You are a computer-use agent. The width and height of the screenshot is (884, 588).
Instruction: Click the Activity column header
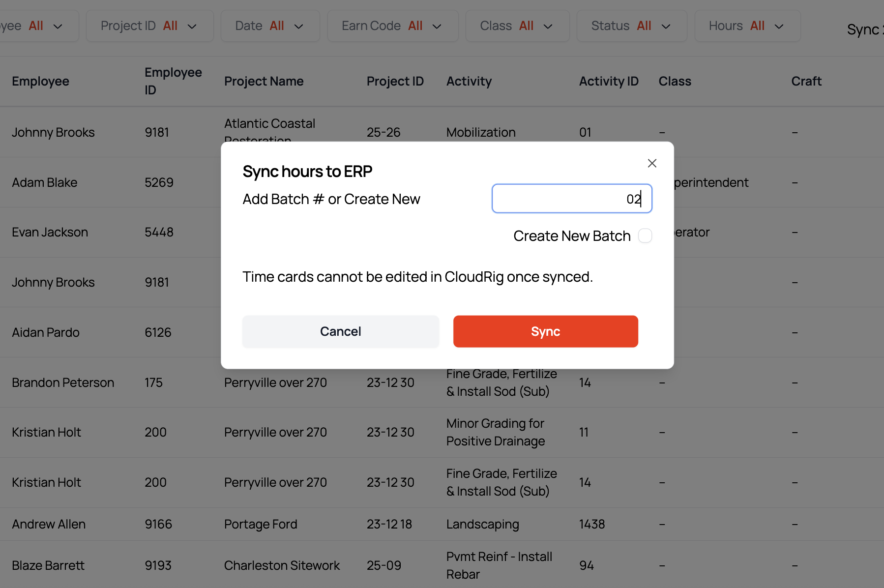[469, 81]
